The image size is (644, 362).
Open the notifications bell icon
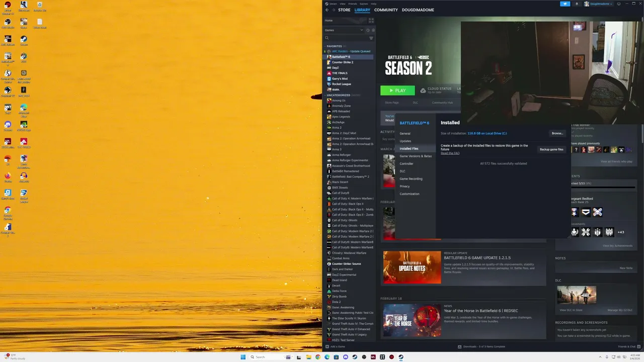(577, 4)
